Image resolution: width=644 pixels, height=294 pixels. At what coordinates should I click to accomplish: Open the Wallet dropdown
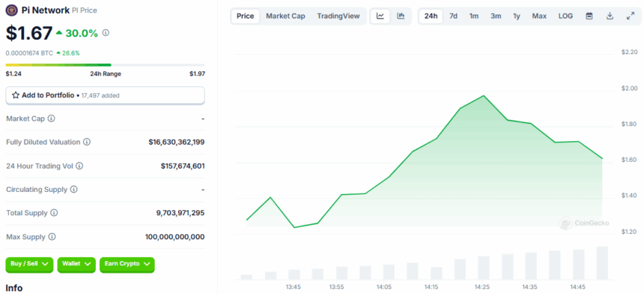76,265
